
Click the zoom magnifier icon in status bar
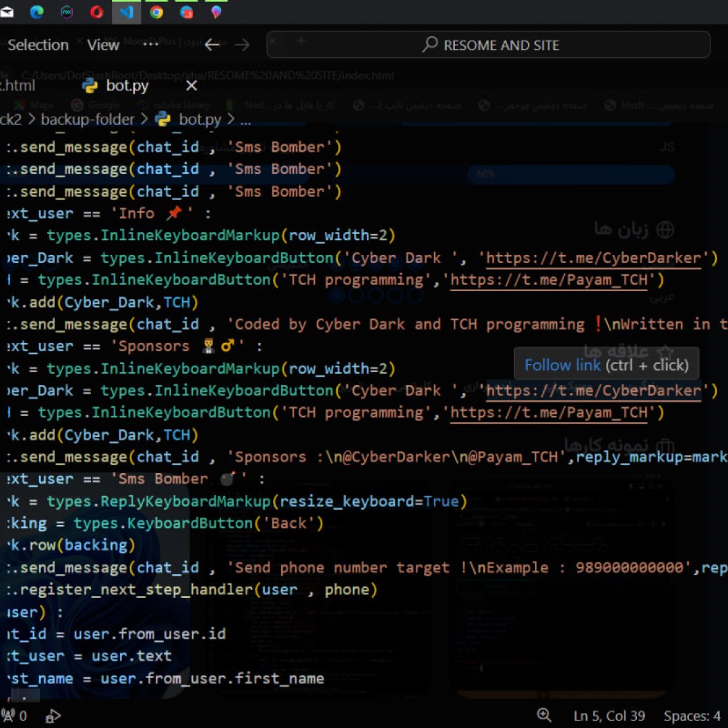[544, 715]
